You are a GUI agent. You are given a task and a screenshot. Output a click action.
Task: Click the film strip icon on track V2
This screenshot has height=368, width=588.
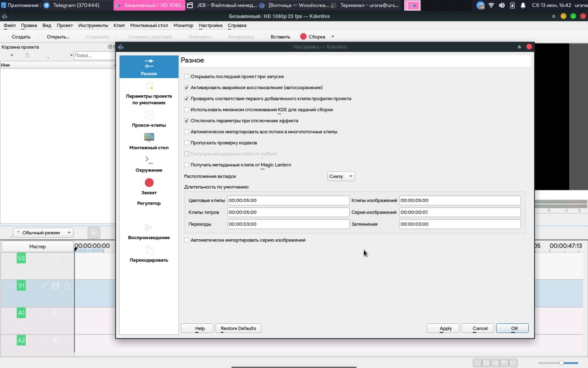click(x=56, y=259)
